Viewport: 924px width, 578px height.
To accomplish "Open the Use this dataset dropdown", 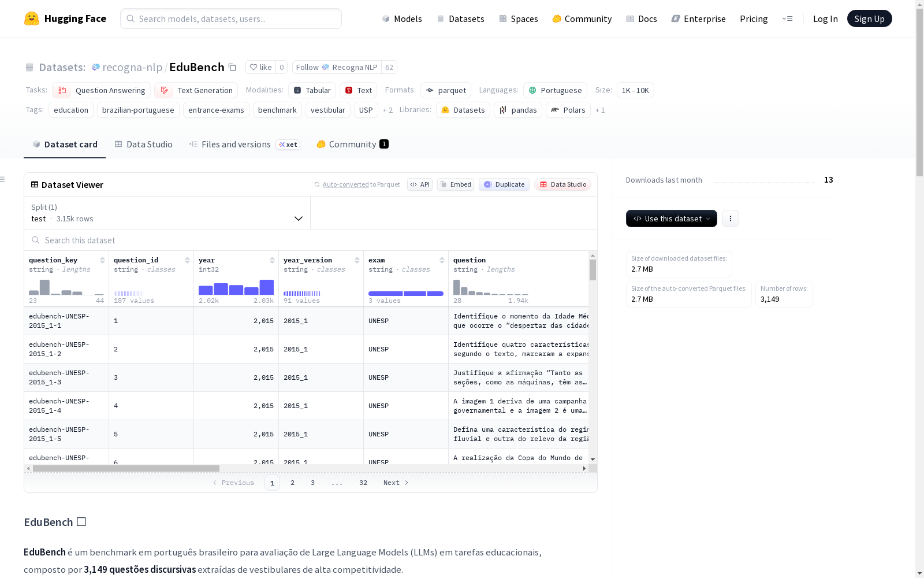I will tap(672, 218).
